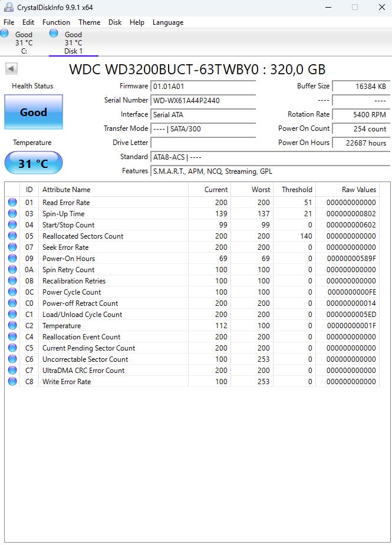Click the blue orb above C: drive
The height and width of the screenshot is (545, 392).
tap(5, 33)
